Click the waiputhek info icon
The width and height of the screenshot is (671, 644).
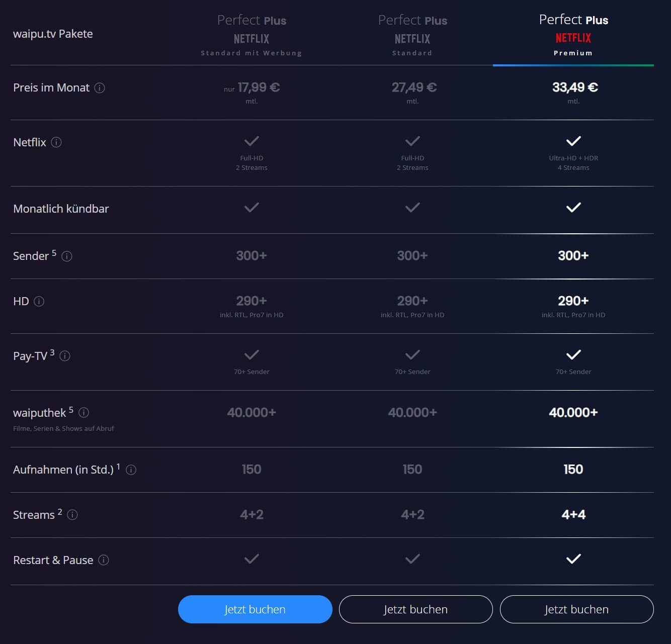(84, 413)
